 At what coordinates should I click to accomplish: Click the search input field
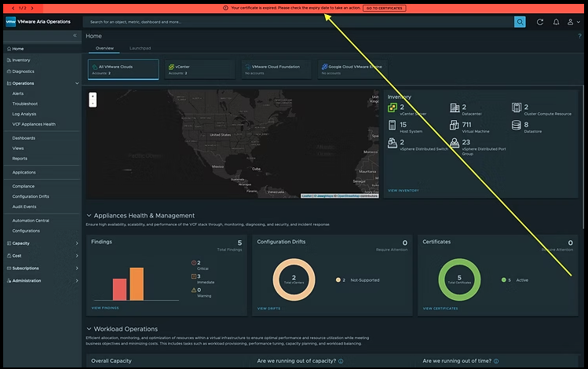point(298,22)
